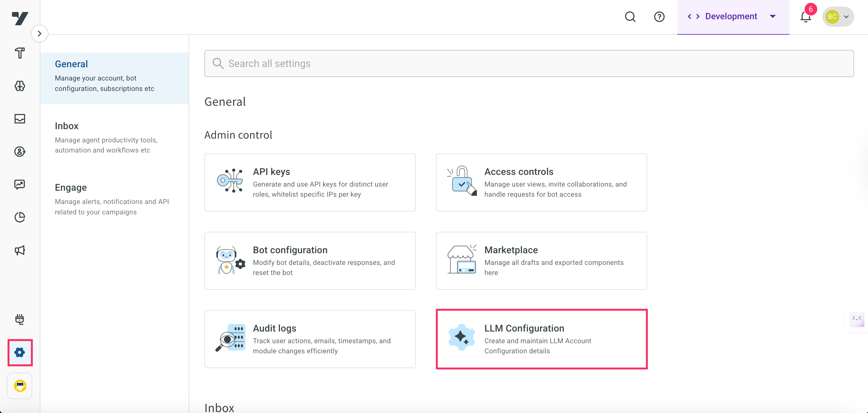Click the 'Admin control' section heading
The image size is (868, 413).
pos(238,135)
